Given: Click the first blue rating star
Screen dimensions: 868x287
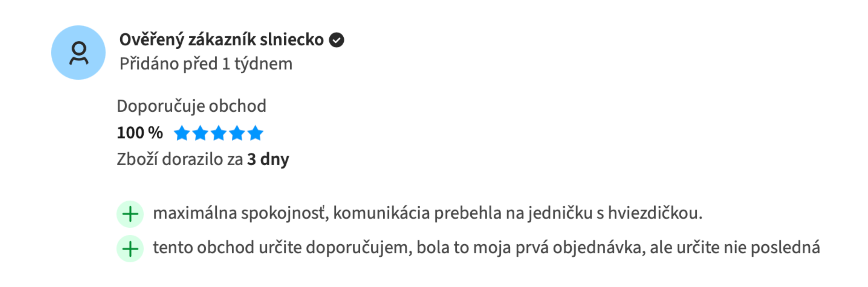Looking at the screenshot, I should point(182,133).
